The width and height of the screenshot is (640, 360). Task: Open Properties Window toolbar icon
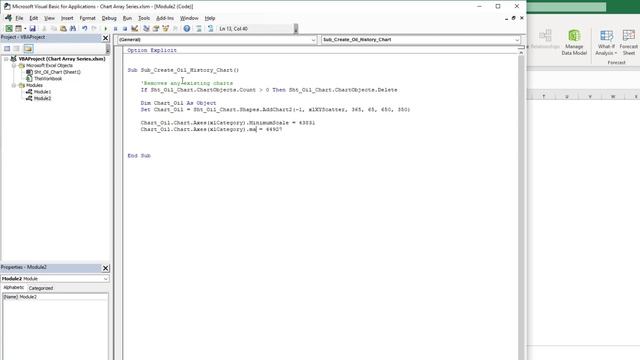(x=156, y=29)
